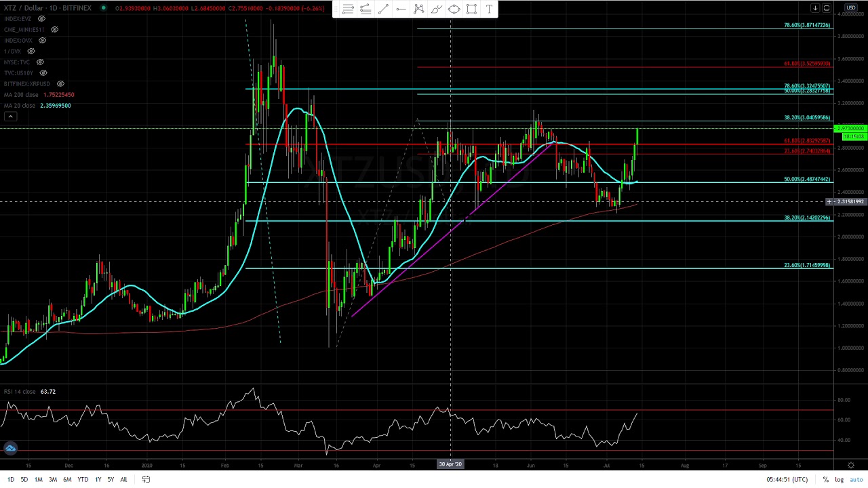The height and width of the screenshot is (488, 868).
Task: Collapse the indicator legend list
Action: pos(10,117)
